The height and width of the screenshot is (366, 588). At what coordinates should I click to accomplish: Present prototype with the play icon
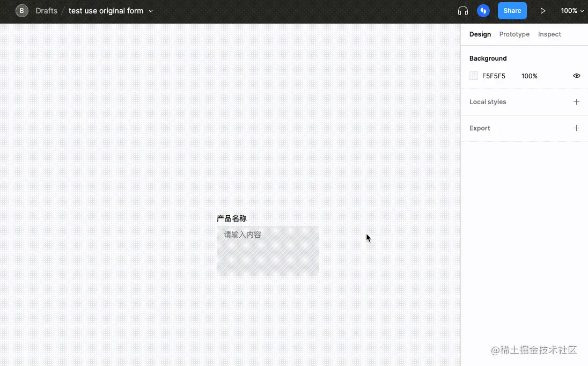click(x=542, y=11)
